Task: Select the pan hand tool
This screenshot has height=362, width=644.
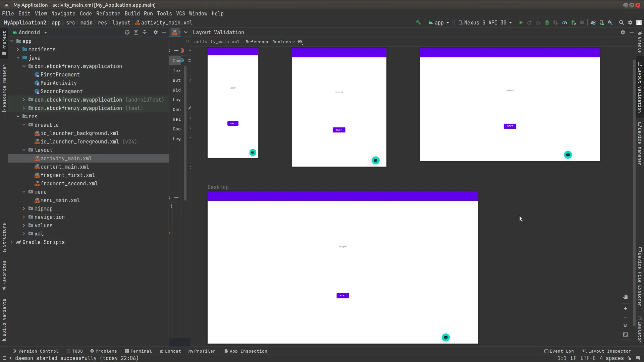Action: point(626,297)
